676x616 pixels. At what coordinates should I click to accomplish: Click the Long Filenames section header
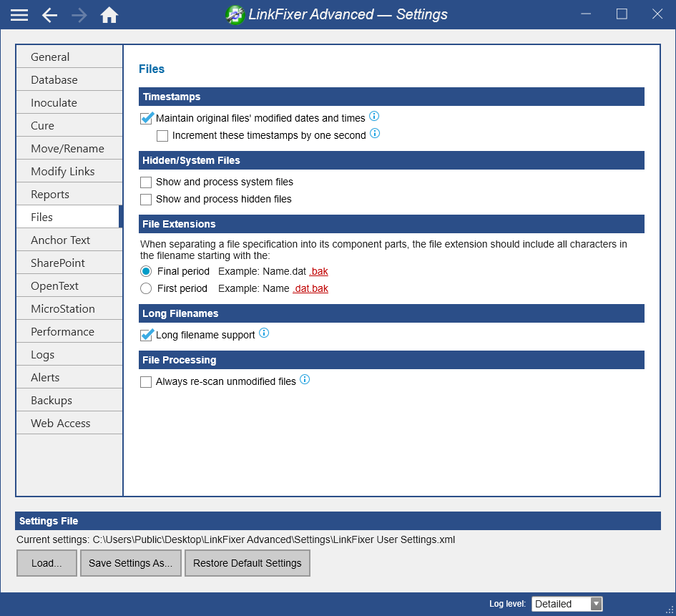(x=391, y=313)
